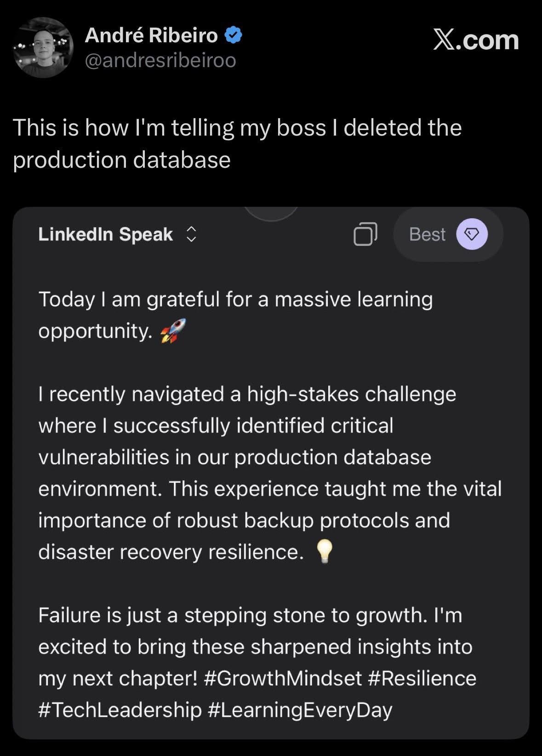Screen dimensions: 542x756
Task: Click the tweet text about production database
Action: pyautogui.click(x=237, y=143)
